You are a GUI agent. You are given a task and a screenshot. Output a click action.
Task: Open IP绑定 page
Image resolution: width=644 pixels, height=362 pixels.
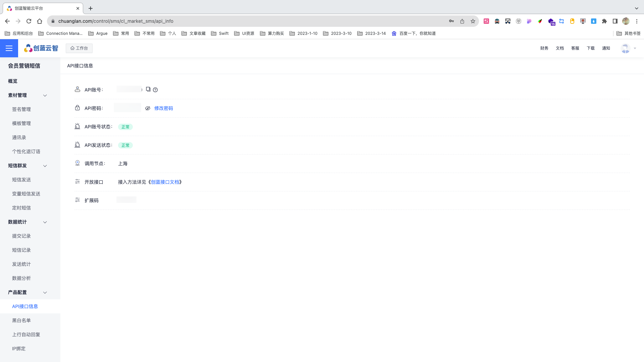point(19,349)
